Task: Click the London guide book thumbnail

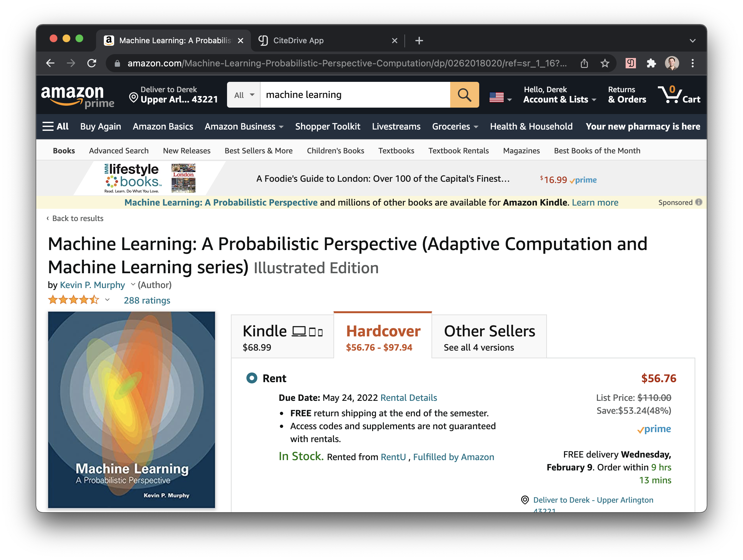Action: [x=183, y=178]
